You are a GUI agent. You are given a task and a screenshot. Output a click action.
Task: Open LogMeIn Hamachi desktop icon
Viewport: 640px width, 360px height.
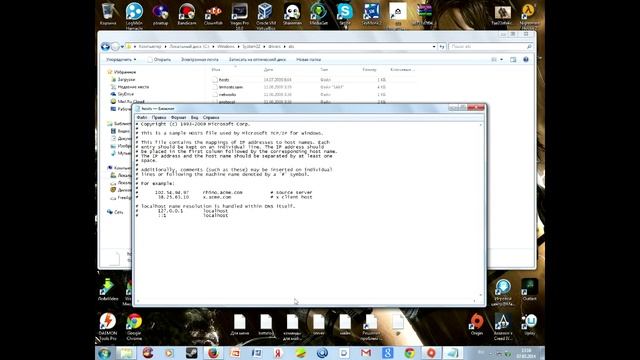(134, 15)
